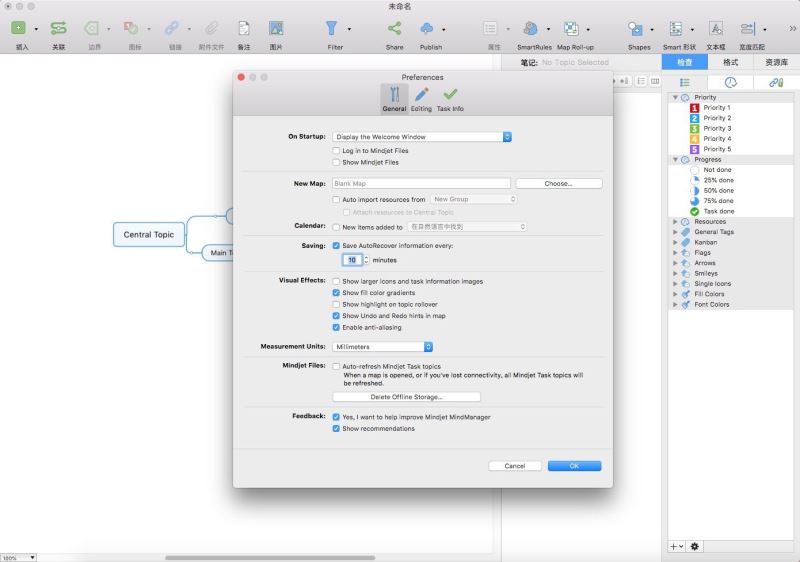Open the Filter options dropdown arrow
The height and width of the screenshot is (562, 800).
point(349,29)
